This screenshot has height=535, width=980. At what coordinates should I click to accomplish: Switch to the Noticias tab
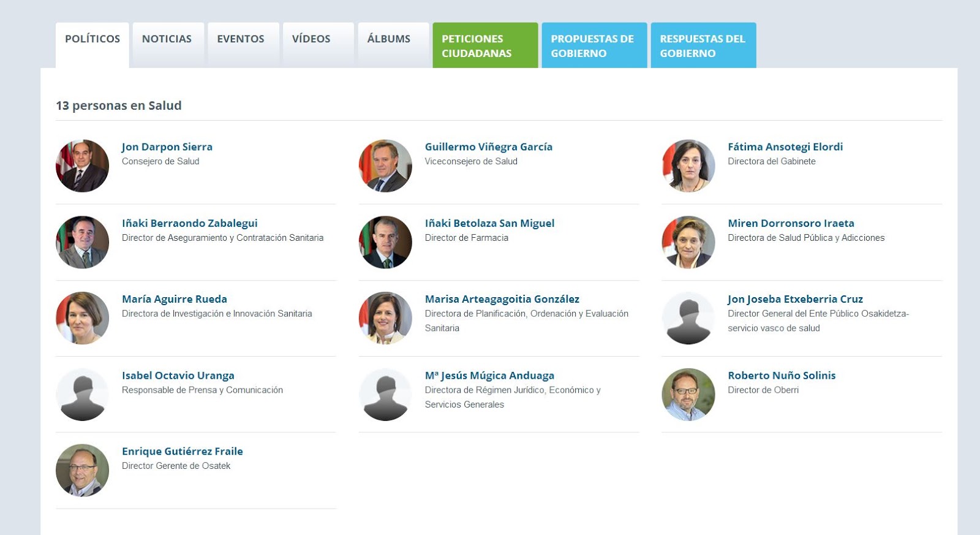click(x=167, y=39)
